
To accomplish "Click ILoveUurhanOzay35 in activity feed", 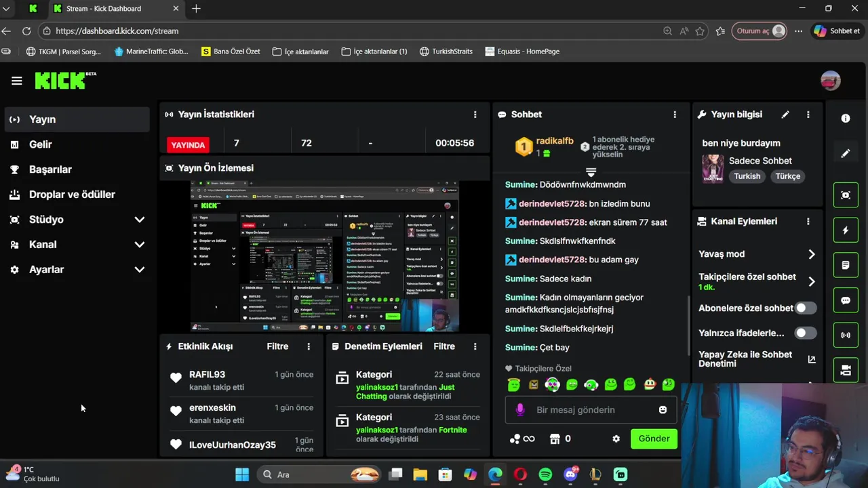I will coord(233,445).
